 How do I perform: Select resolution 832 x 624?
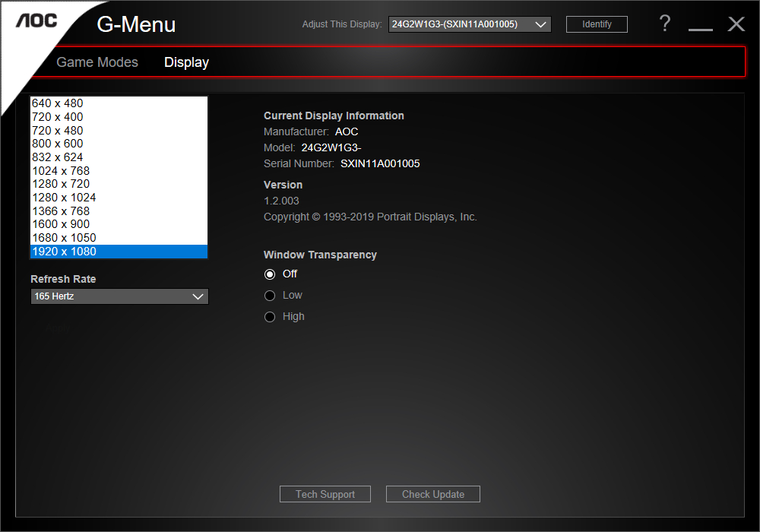click(x=119, y=157)
